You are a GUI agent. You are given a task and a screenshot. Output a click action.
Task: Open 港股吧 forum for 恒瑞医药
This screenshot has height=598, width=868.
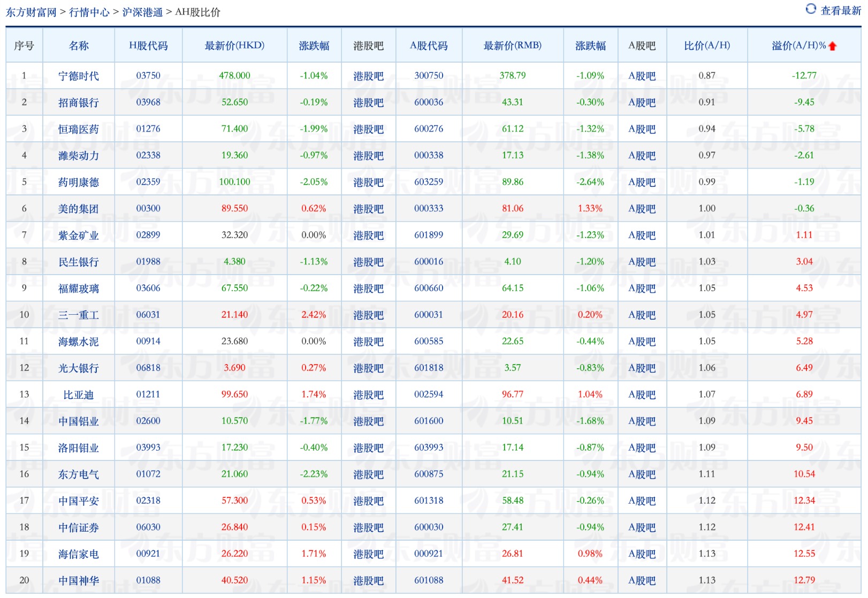(368, 129)
